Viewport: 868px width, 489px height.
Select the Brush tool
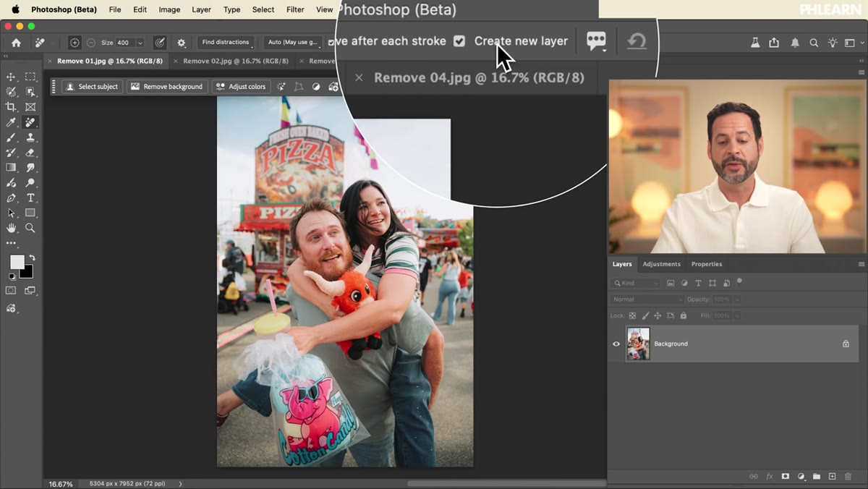(11, 137)
